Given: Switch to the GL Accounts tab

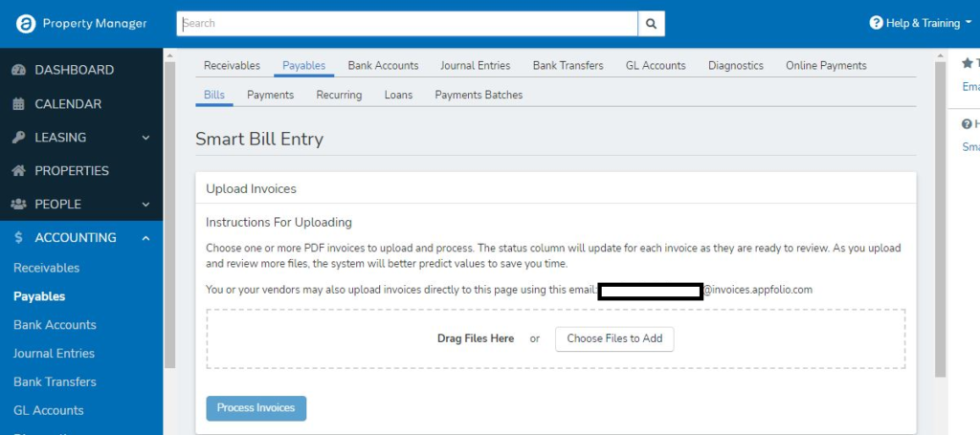Looking at the screenshot, I should (x=656, y=66).
